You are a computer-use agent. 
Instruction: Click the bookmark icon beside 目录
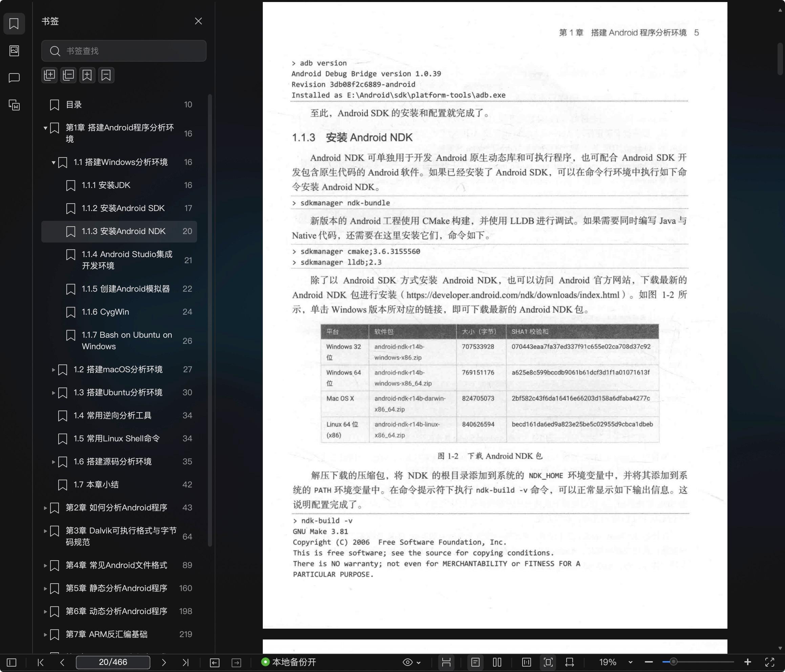tap(55, 105)
